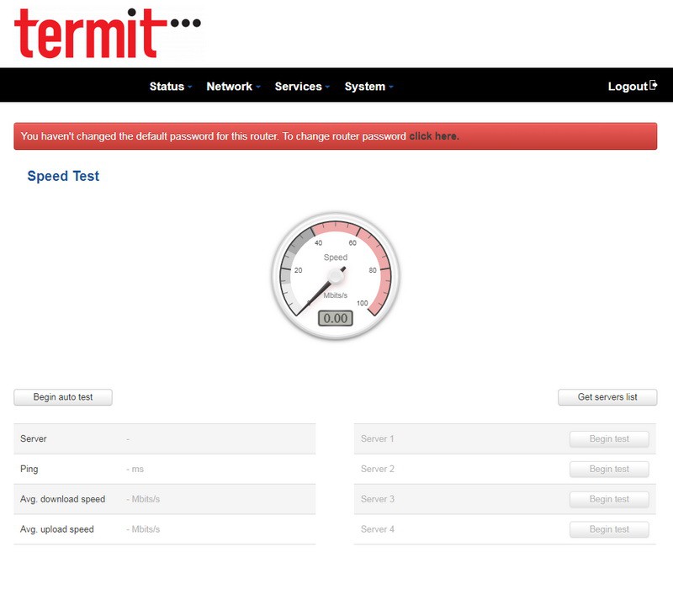Click the 0.00 digital speed readout
This screenshot has height=616, width=673.
tap(336, 318)
